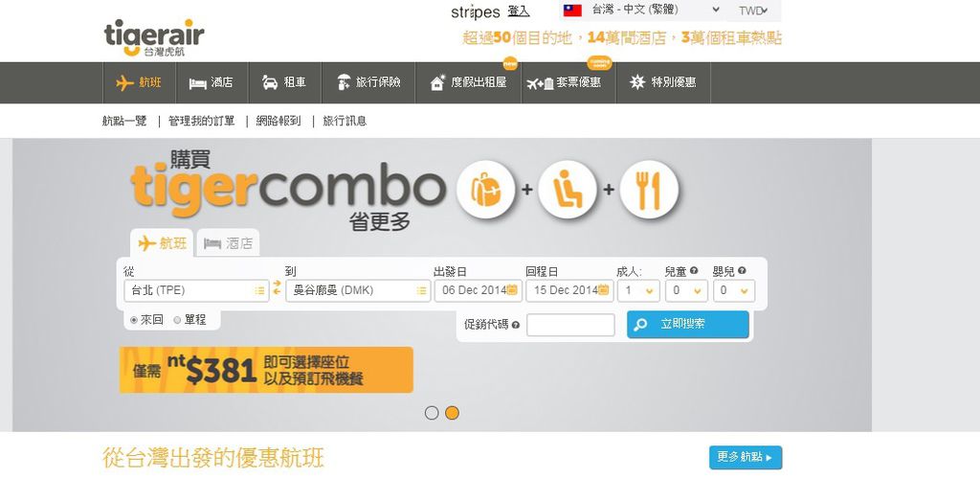
Task: Open the 台灣 - 中文 language dropdown
Action: [640, 10]
